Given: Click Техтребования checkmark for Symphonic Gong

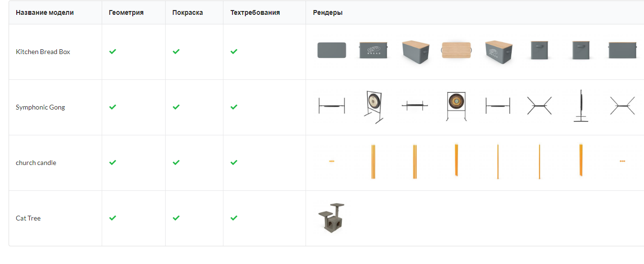Looking at the screenshot, I should (234, 107).
